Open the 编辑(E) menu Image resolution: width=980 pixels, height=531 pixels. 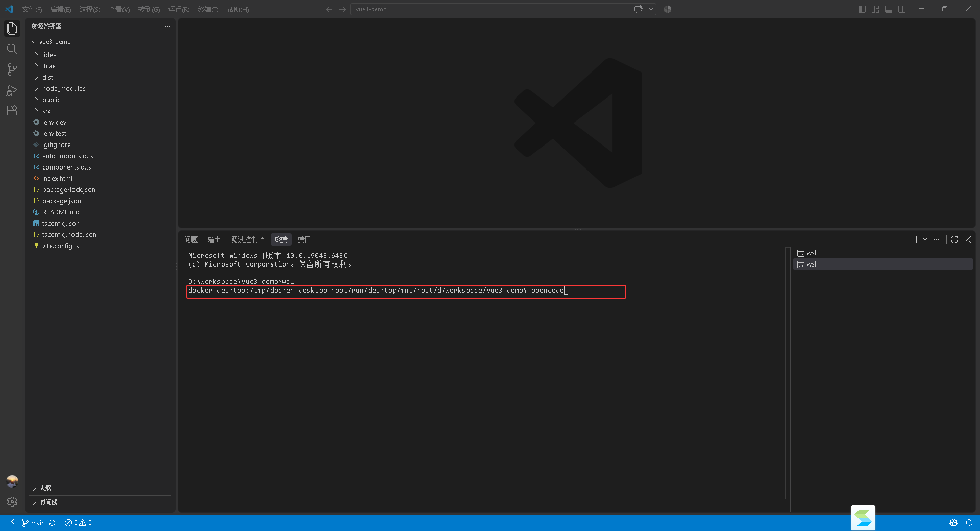point(61,9)
